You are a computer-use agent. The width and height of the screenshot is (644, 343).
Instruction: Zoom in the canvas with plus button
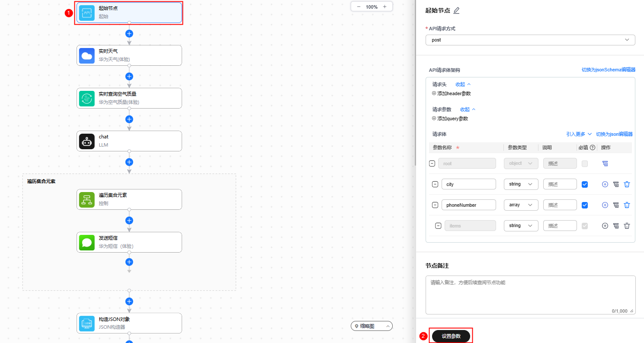(x=384, y=7)
